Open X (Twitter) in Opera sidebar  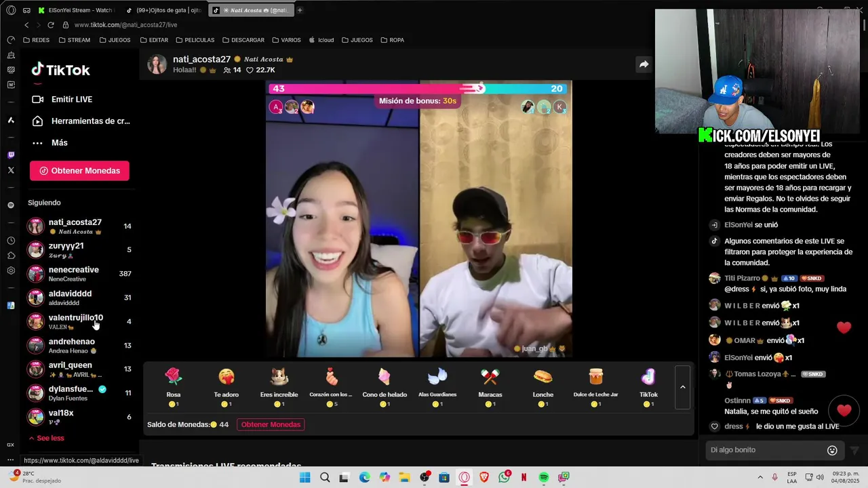[11, 170]
